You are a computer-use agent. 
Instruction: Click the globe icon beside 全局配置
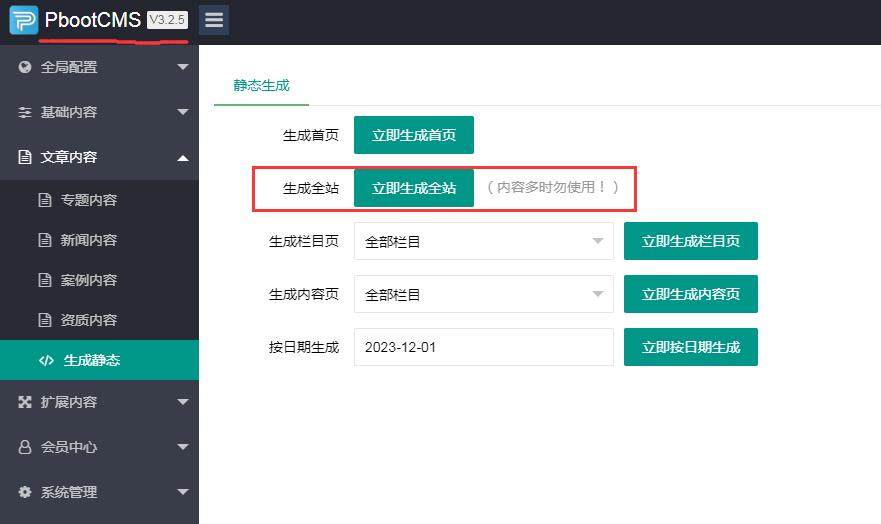[25, 67]
